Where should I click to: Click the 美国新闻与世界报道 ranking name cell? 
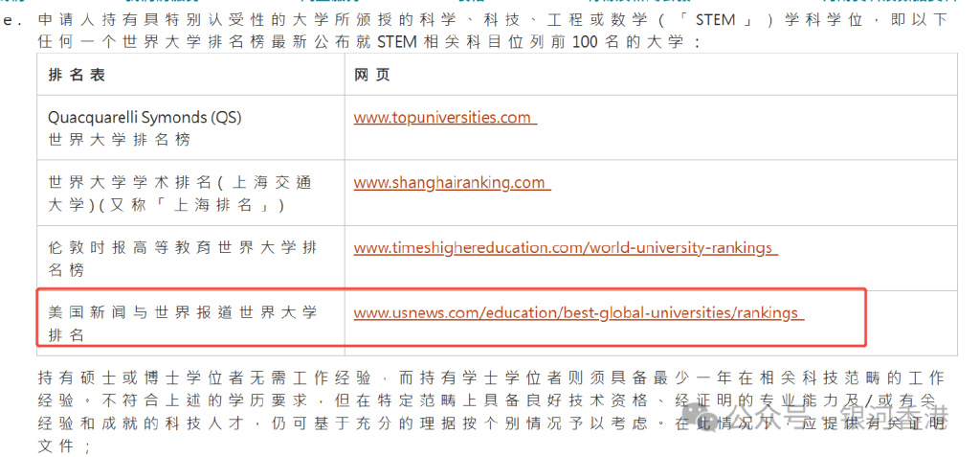pos(182,313)
